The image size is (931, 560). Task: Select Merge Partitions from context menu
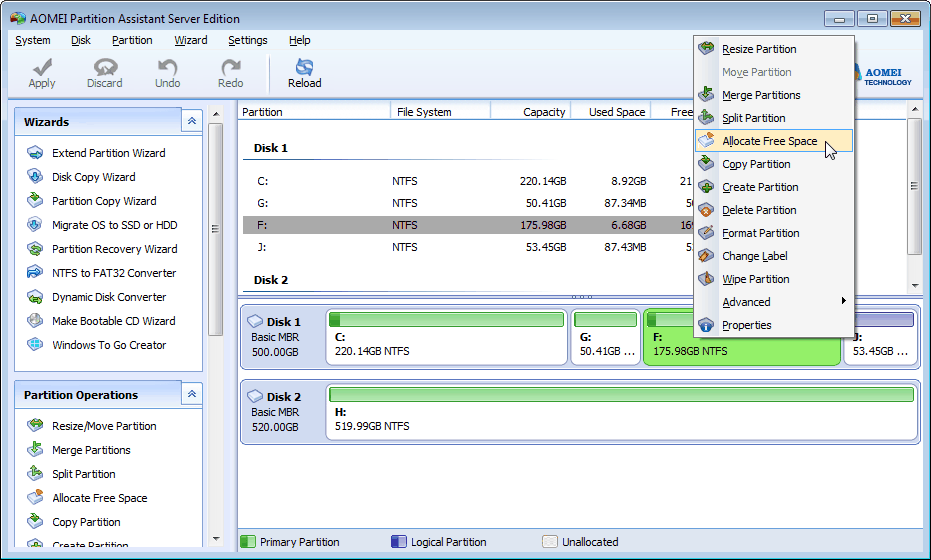pyautogui.click(x=774, y=95)
